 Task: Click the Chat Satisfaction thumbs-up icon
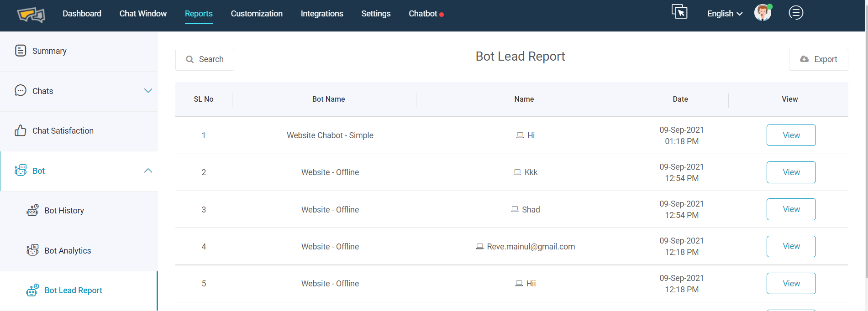coord(21,130)
